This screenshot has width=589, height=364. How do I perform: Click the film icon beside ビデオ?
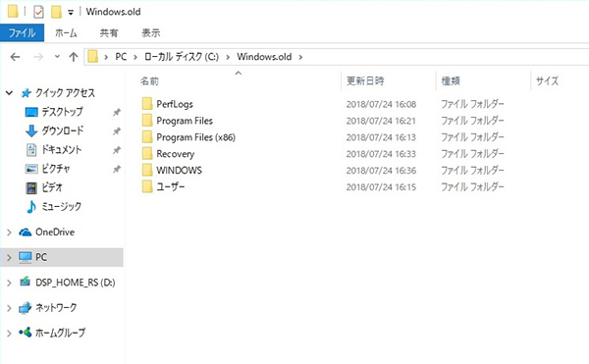click(x=31, y=187)
